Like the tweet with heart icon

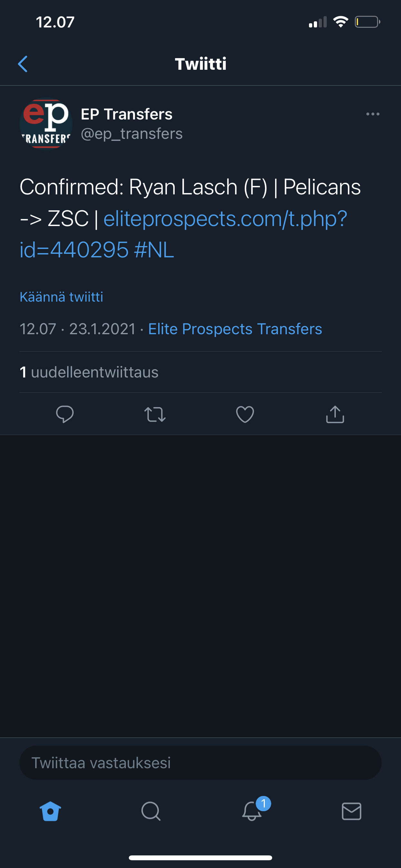click(x=245, y=414)
